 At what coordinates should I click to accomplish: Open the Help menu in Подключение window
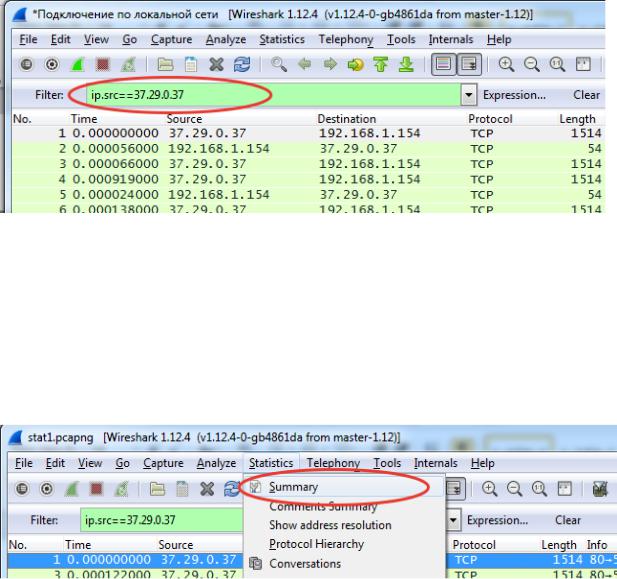pyautogui.click(x=499, y=39)
